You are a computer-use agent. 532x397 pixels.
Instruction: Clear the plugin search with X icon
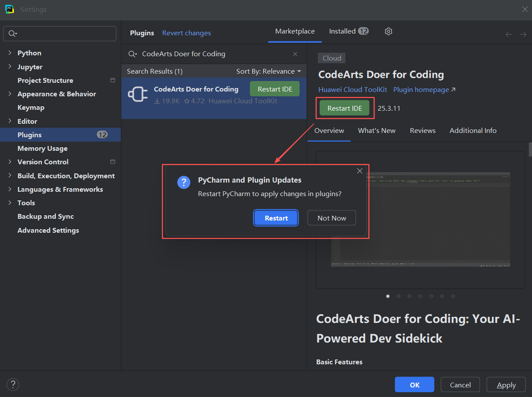pyautogui.click(x=295, y=54)
